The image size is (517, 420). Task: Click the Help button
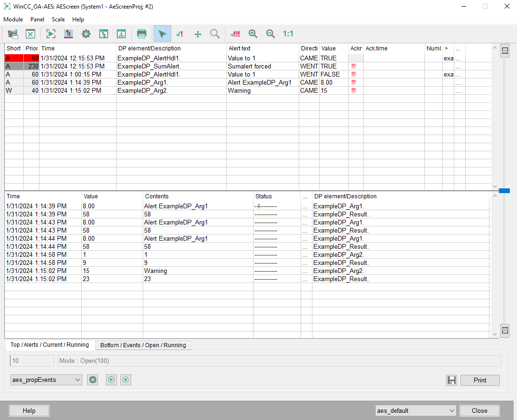(29, 410)
